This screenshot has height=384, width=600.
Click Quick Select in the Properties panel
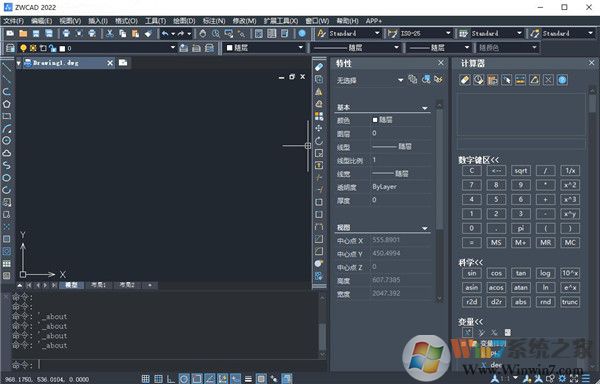[439, 80]
